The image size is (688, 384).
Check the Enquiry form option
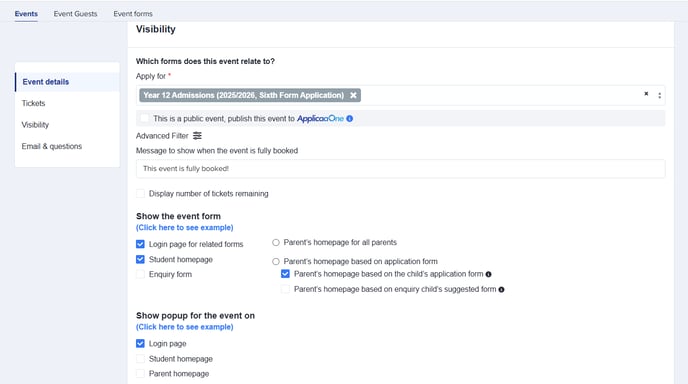[140, 274]
